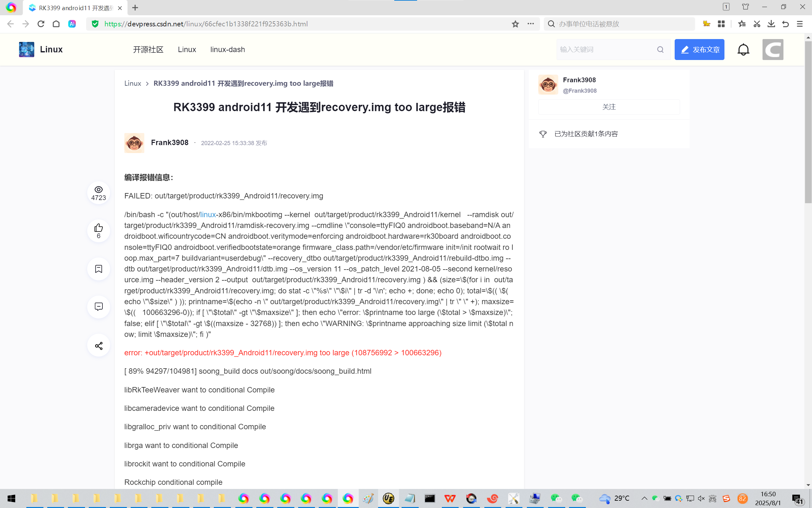812x508 pixels.
Task: Close the RK3399 android11 tab
Action: coord(120,8)
